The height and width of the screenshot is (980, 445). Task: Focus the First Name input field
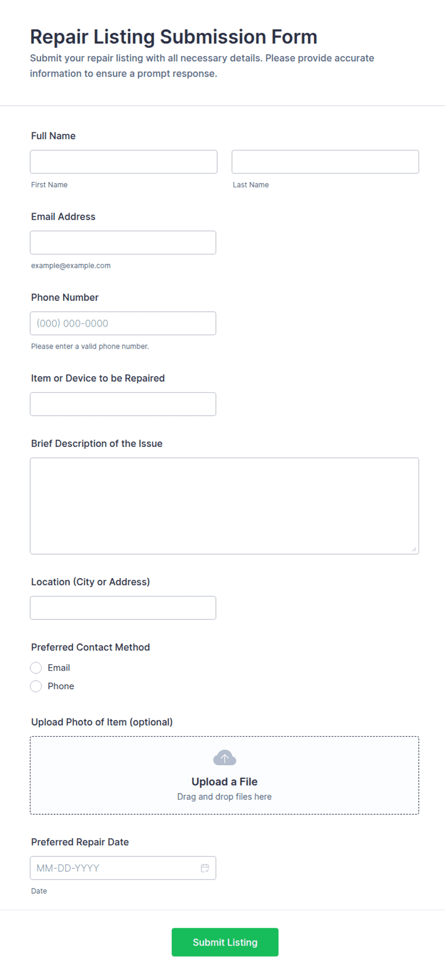click(123, 162)
